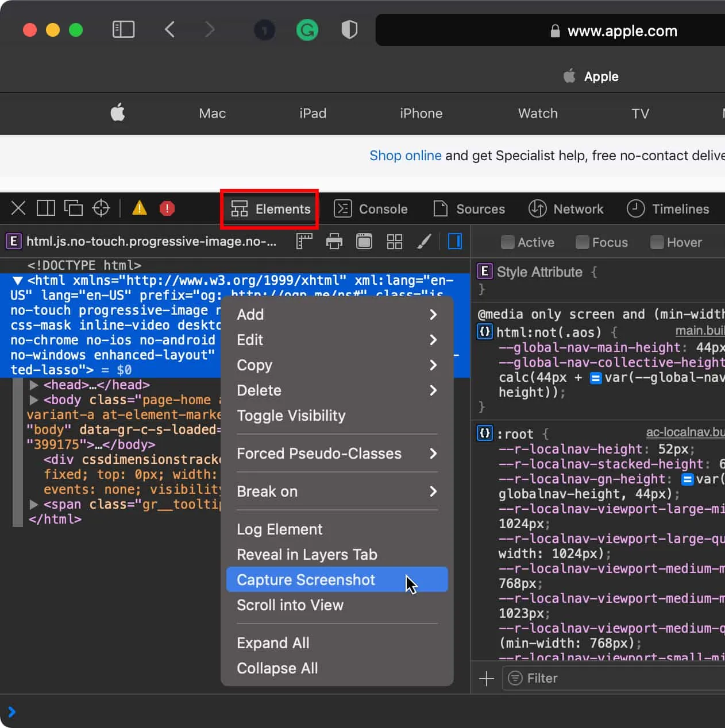This screenshot has height=728, width=725.
Task: Check the Focus pseudo-class checkbox
Action: click(x=582, y=242)
